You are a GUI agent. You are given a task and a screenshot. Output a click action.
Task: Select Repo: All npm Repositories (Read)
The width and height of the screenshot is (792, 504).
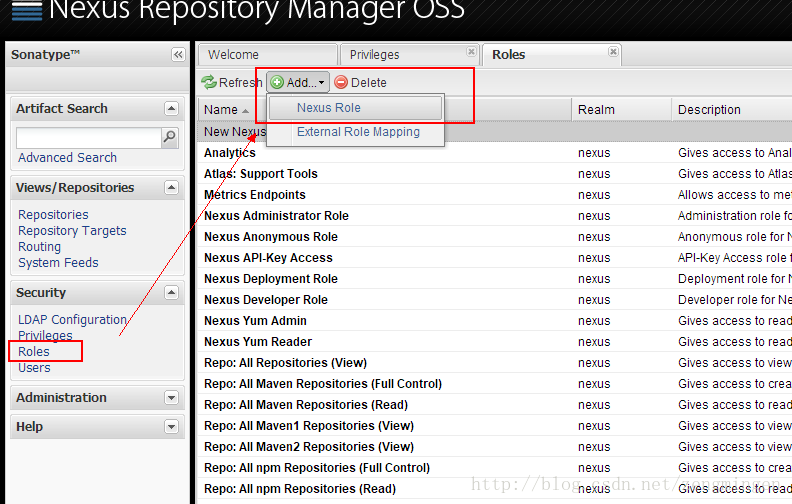tap(494, 489)
